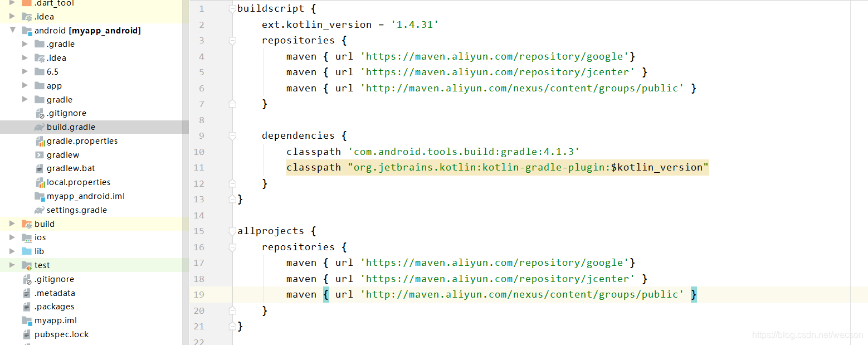Click the ios folder icon

click(27, 237)
